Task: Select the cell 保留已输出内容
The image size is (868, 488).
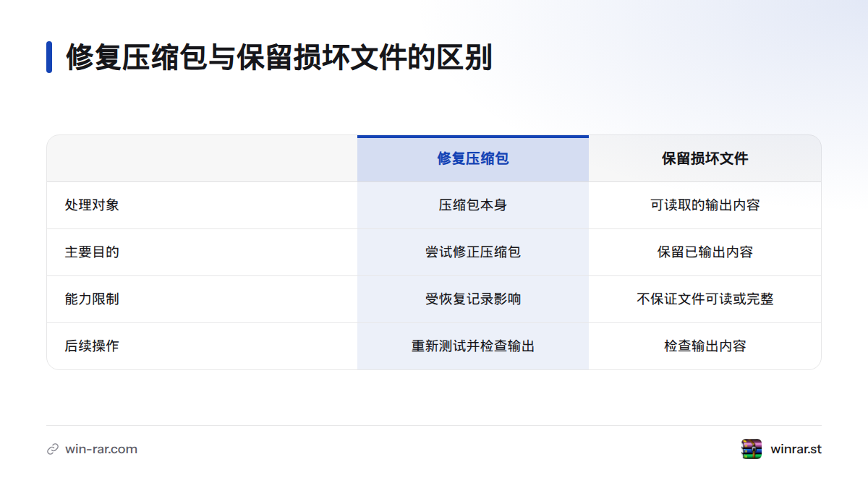Action: click(705, 252)
